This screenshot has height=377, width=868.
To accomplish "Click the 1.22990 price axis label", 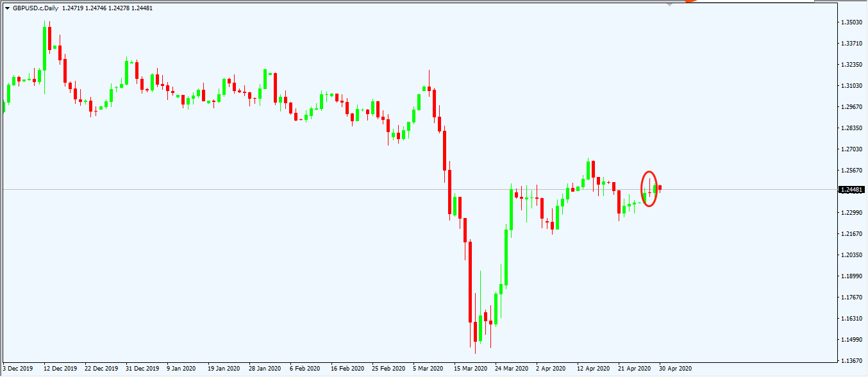I will [x=852, y=213].
